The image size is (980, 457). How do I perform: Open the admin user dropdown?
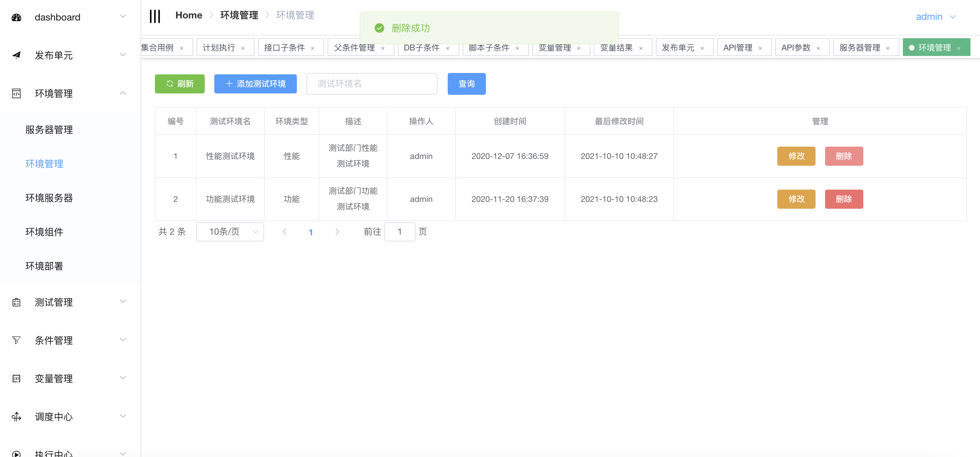[x=936, y=17]
